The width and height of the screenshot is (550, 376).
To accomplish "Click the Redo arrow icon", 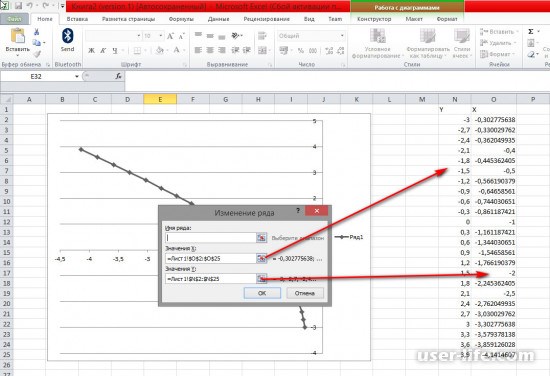I will tap(46, 6).
